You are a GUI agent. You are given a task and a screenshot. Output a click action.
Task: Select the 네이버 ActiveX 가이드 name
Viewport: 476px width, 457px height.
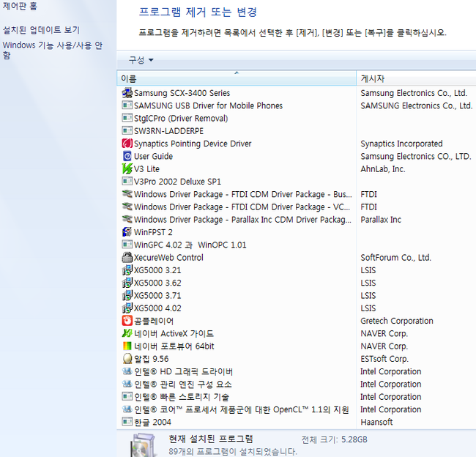pyautogui.click(x=174, y=333)
